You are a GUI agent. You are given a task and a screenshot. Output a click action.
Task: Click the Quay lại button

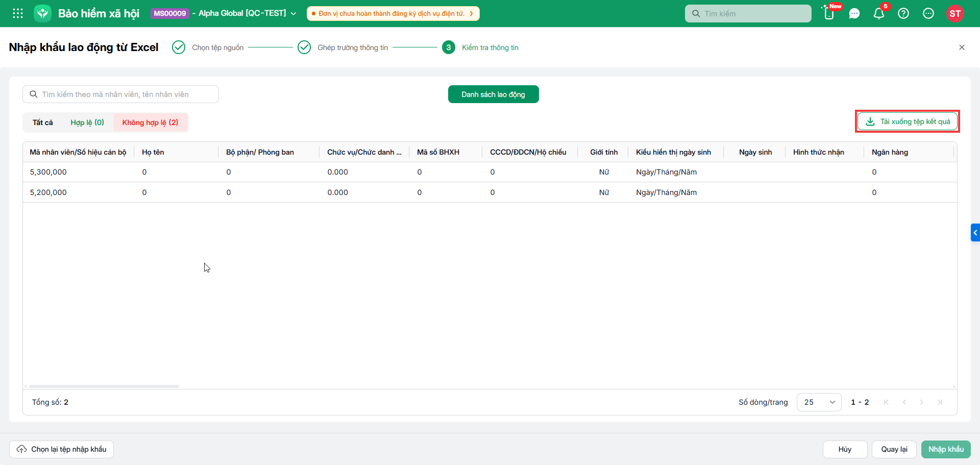point(894,449)
